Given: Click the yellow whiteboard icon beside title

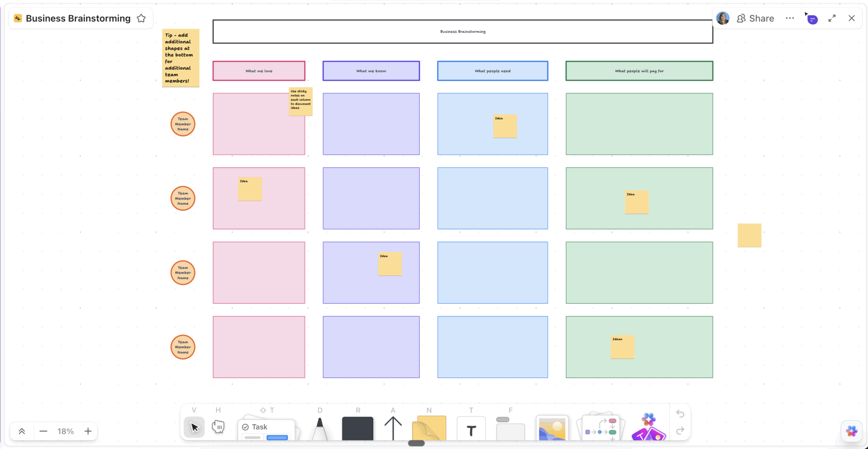Looking at the screenshot, I should pos(18,18).
